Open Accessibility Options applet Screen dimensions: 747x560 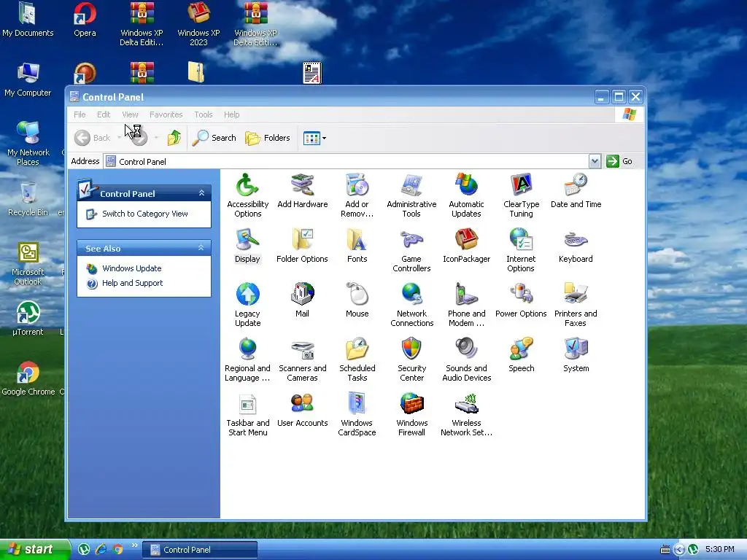pos(247,195)
